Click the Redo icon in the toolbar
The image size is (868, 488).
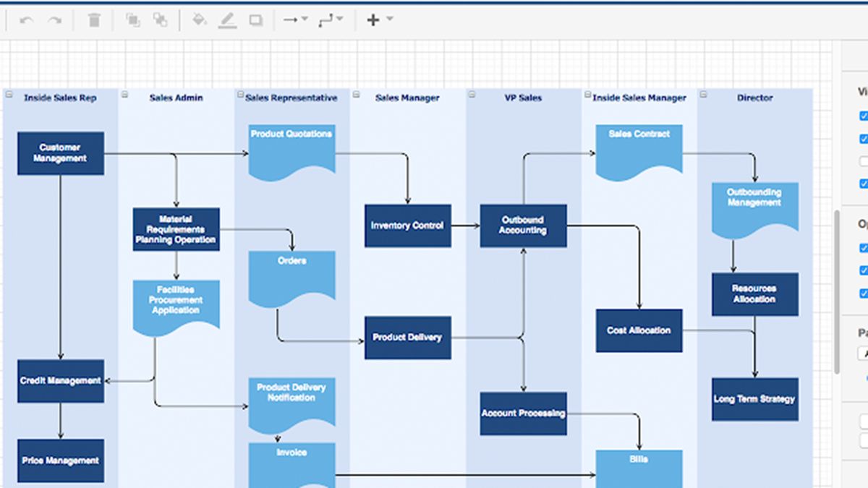pos(54,20)
